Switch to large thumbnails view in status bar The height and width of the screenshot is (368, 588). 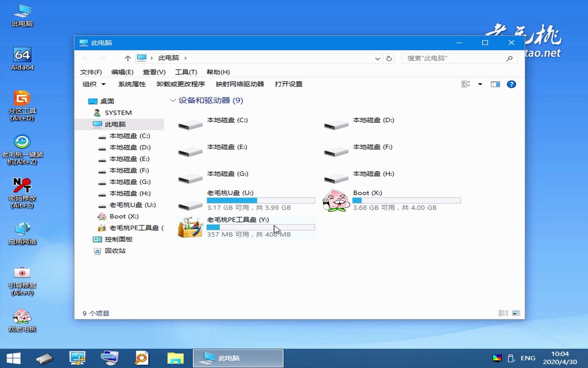(x=516, y=313)
